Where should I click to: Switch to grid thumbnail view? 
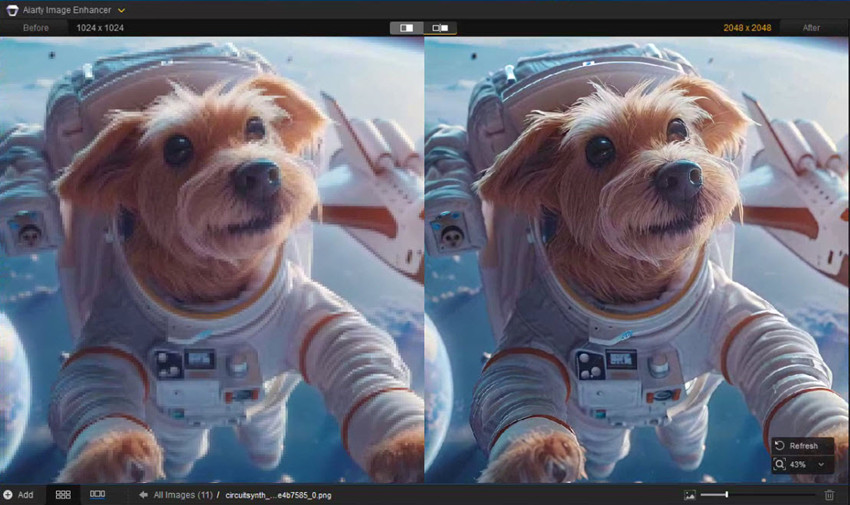[x=63, y=495]
